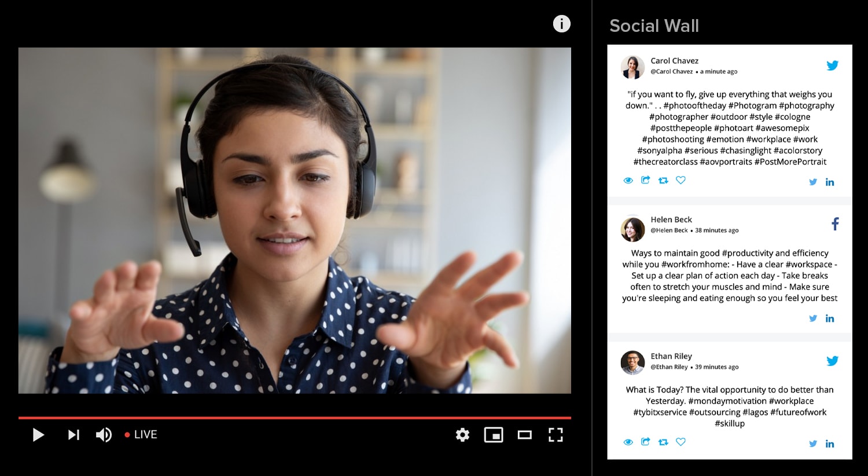Click share icon on Carol Chavez's post

645,180
